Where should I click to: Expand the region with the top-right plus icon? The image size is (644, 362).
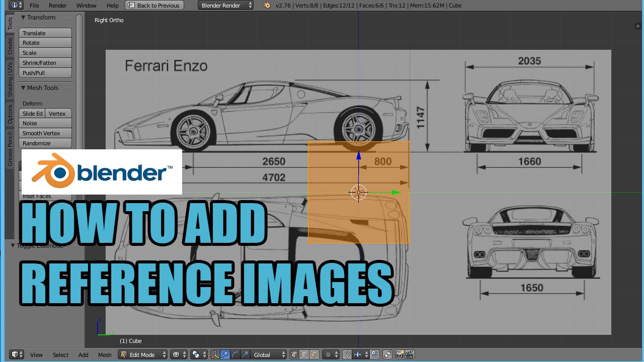638,26
